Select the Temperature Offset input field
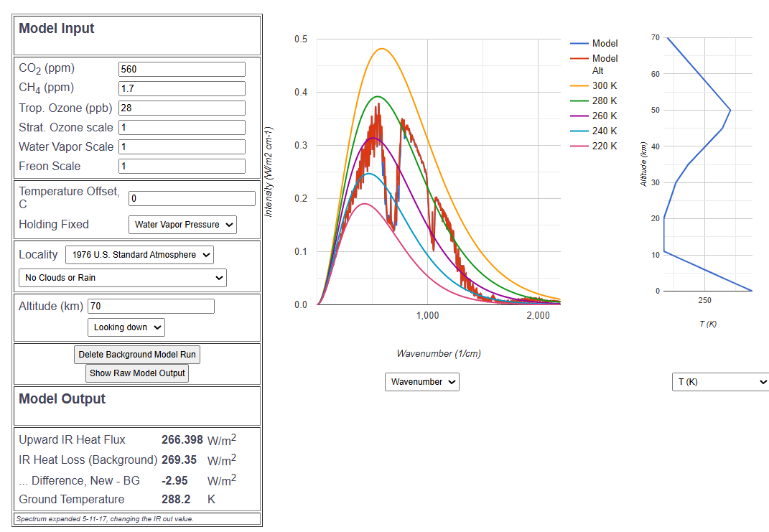 192,199
